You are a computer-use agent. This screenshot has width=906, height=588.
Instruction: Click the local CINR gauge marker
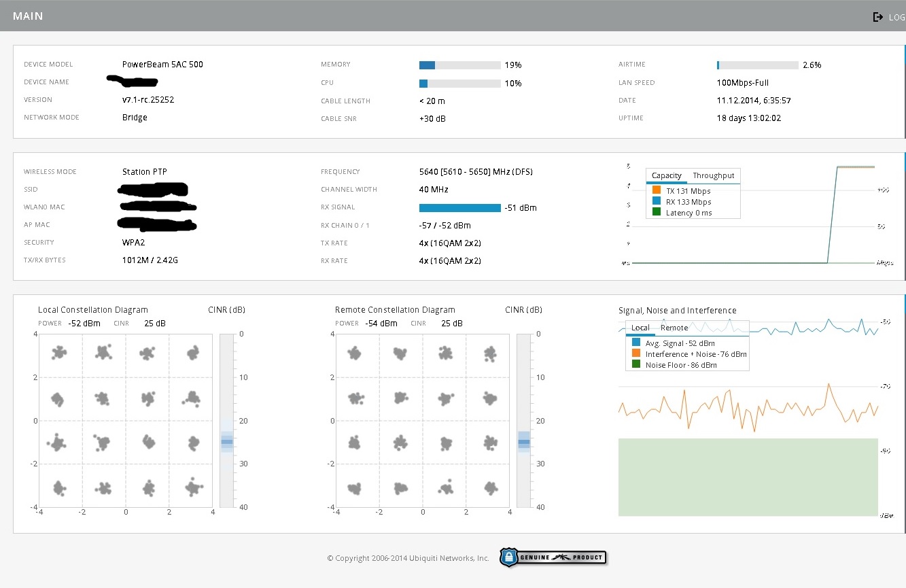(x=227, y=442)
